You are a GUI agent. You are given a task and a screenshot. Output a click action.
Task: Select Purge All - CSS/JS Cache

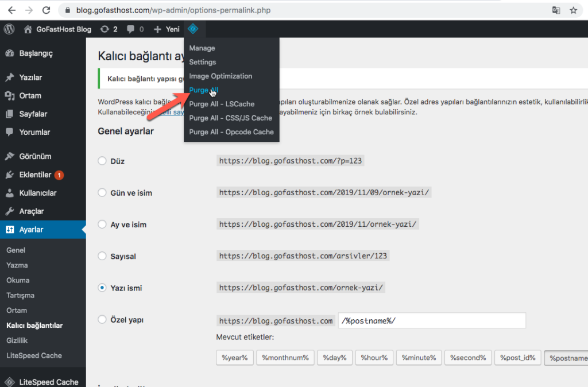tap(230, 118)
